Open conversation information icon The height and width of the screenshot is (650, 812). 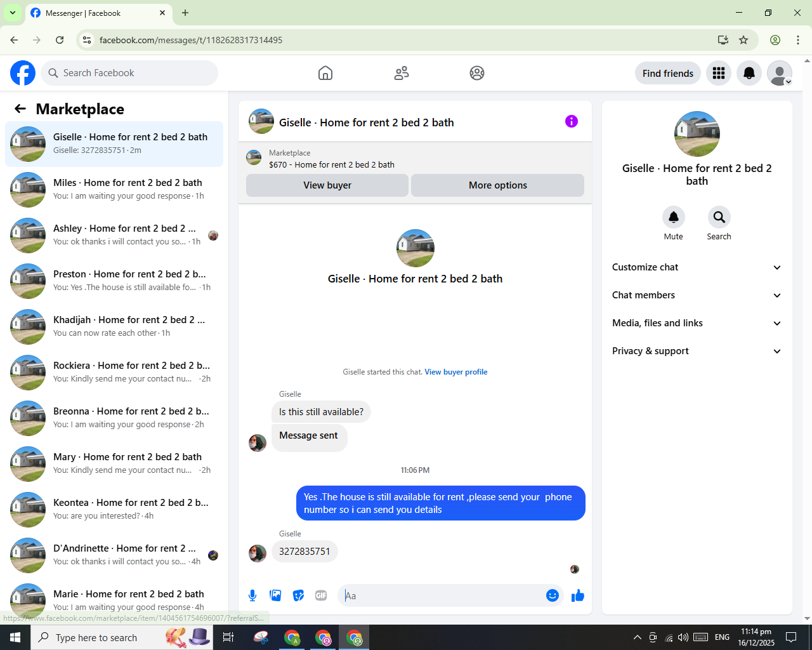coord(572,121)
